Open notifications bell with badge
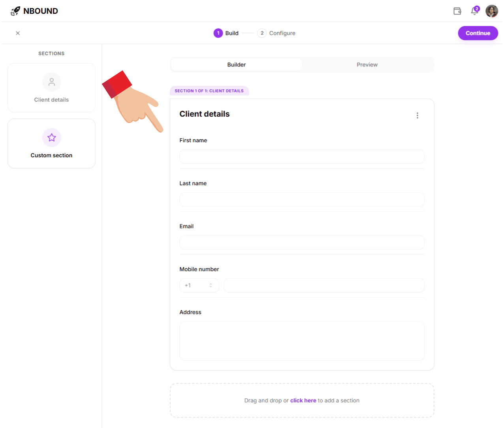This screenshot has height=428, width=504. pos(474,11)
